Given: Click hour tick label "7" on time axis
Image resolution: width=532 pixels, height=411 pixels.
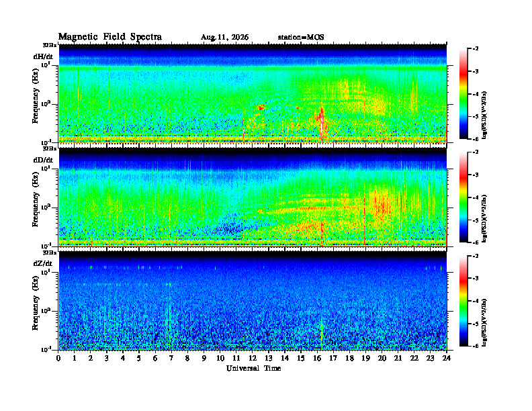Looking at the screenshot, I should pyautogui.click(x=171, y=359).
